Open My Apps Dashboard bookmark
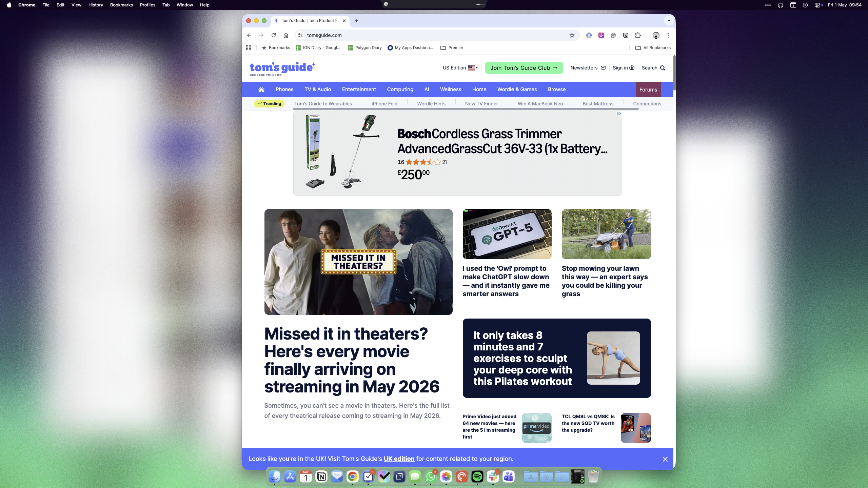 coord(410,48)
